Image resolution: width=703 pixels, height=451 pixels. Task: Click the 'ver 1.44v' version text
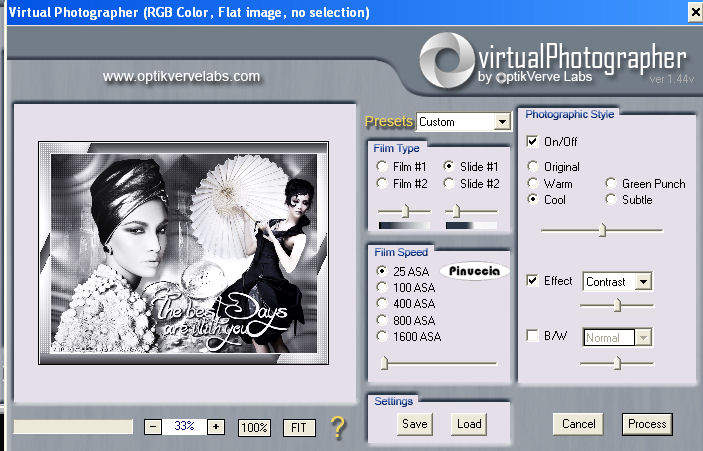[x=672, y=79]
